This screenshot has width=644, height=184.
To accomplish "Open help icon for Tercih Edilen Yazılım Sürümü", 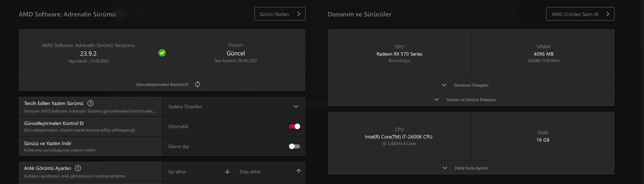I will [x=90, y=103].
